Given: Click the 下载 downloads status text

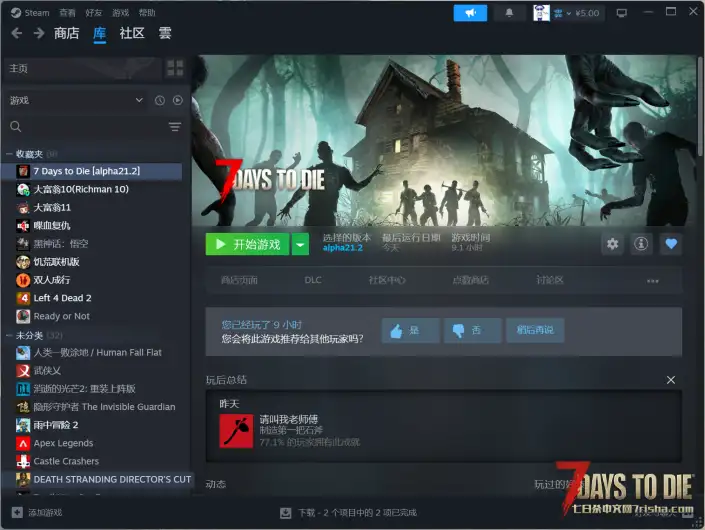Looking at the screenshot, I should pos(357,513).
